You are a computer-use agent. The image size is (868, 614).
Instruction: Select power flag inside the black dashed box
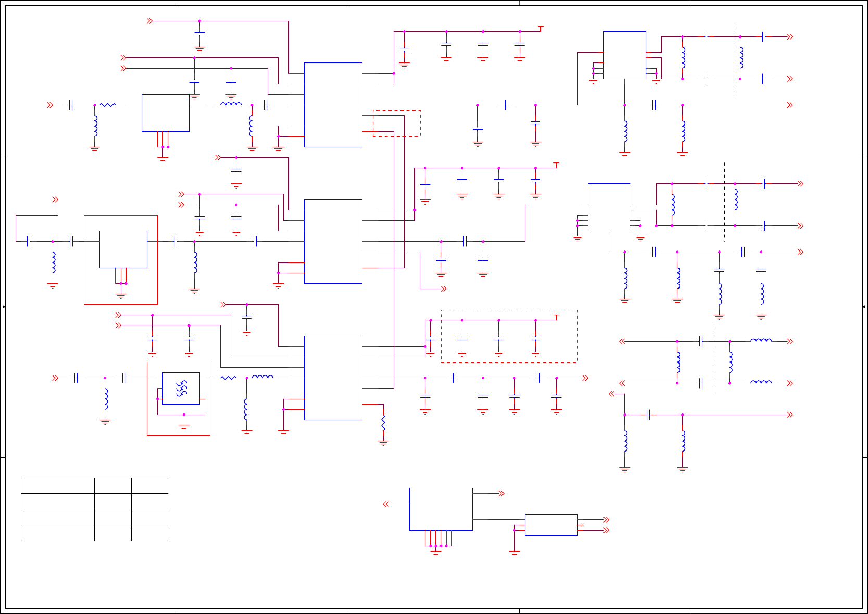coord(557,317)
